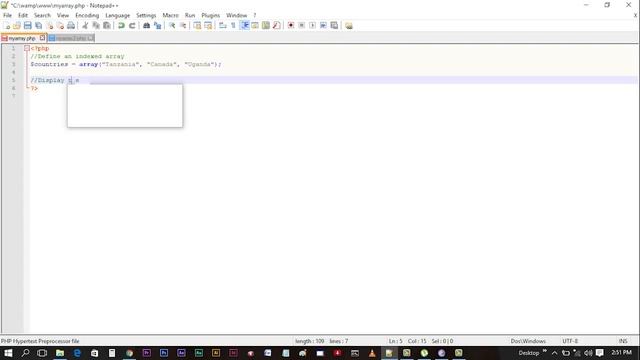Close the second inactive tab with its X

tap(90, 38)
